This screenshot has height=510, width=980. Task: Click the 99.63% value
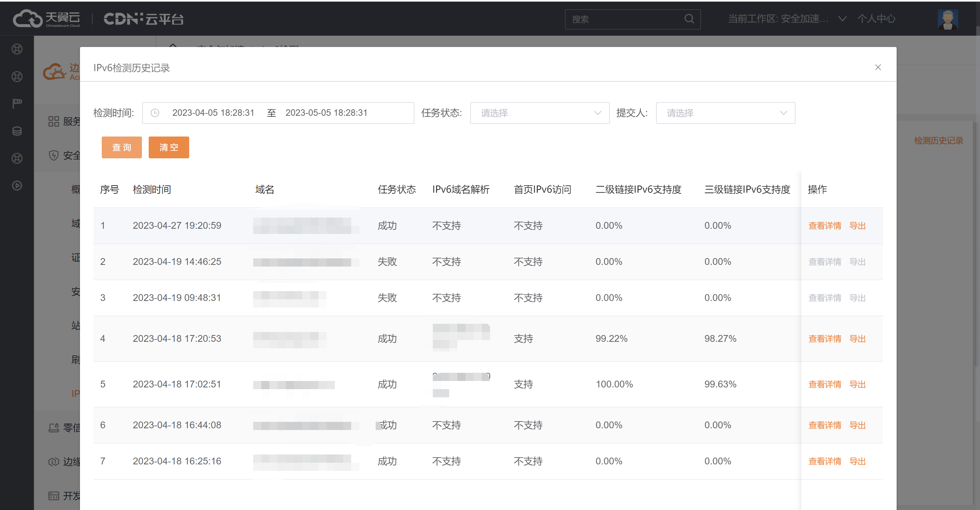coord(720,384)
